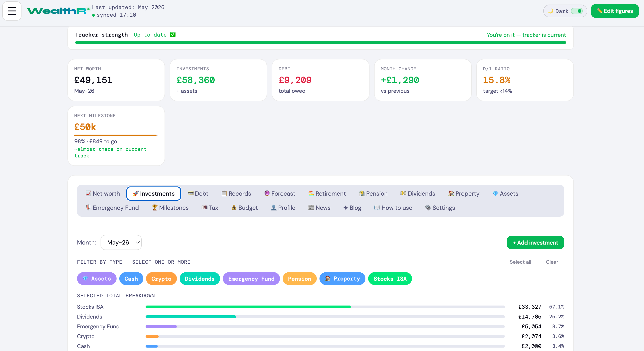
Task: Click the £50k milestone progress bar
Action: [x=116, y=135]
